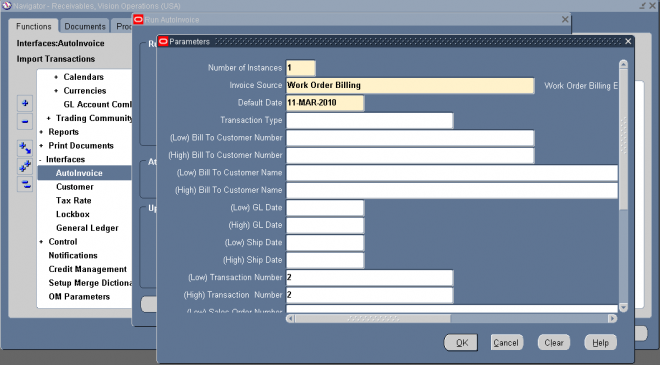This screenshot has width=660, height=365.
Task: Click the vertical scrollbar down arrow in Parameters
Action: (623, 308)
